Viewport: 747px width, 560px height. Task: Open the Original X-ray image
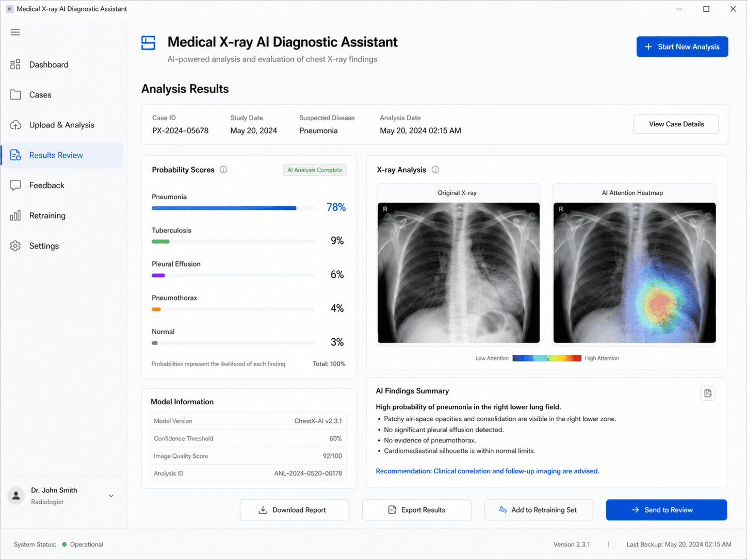click(459, 273)
